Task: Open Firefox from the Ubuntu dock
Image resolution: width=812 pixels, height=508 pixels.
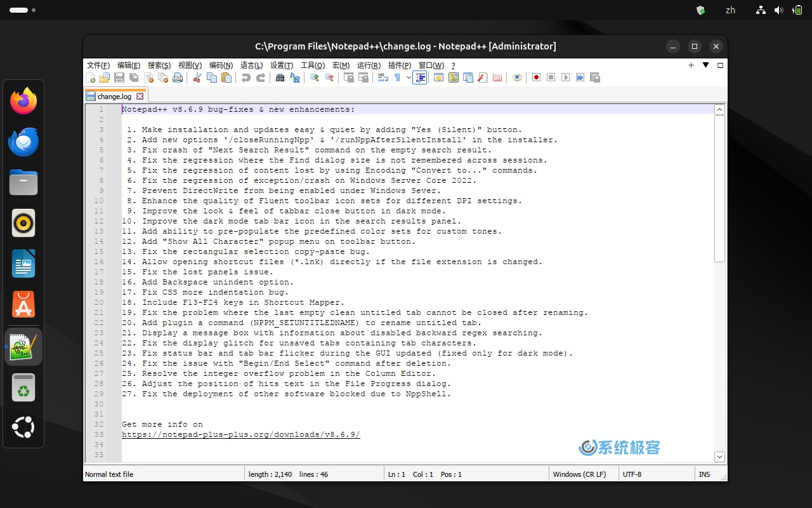Action: [23, 100]
